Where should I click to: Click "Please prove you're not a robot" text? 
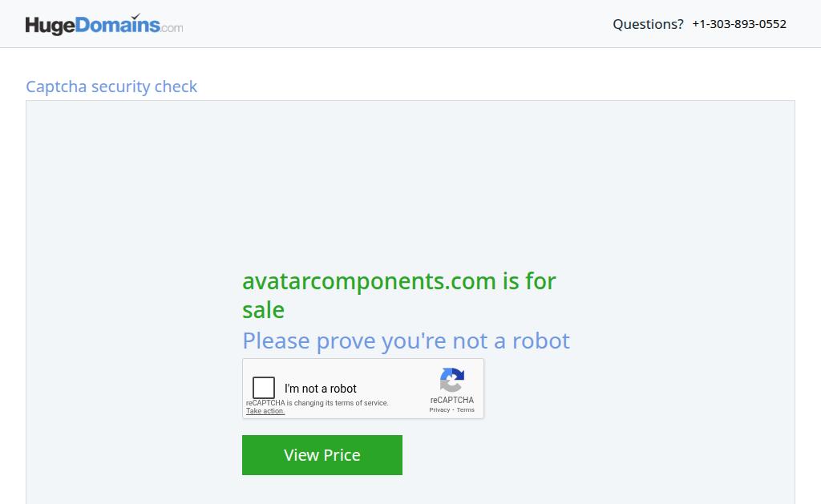(406, 341)
